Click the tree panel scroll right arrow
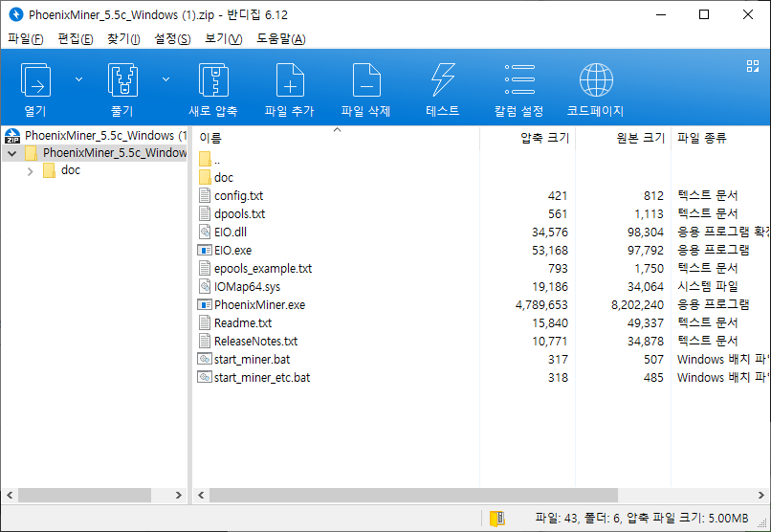This screenshot has height=532, width=771. 179,495
